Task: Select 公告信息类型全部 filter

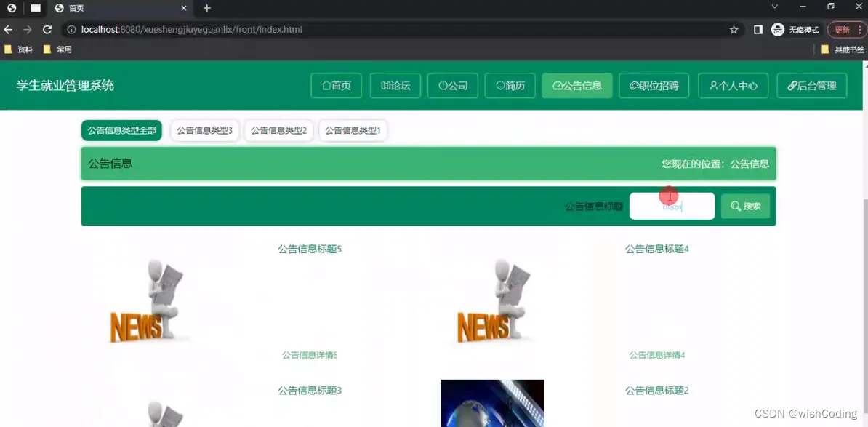Action: (122, 131)
